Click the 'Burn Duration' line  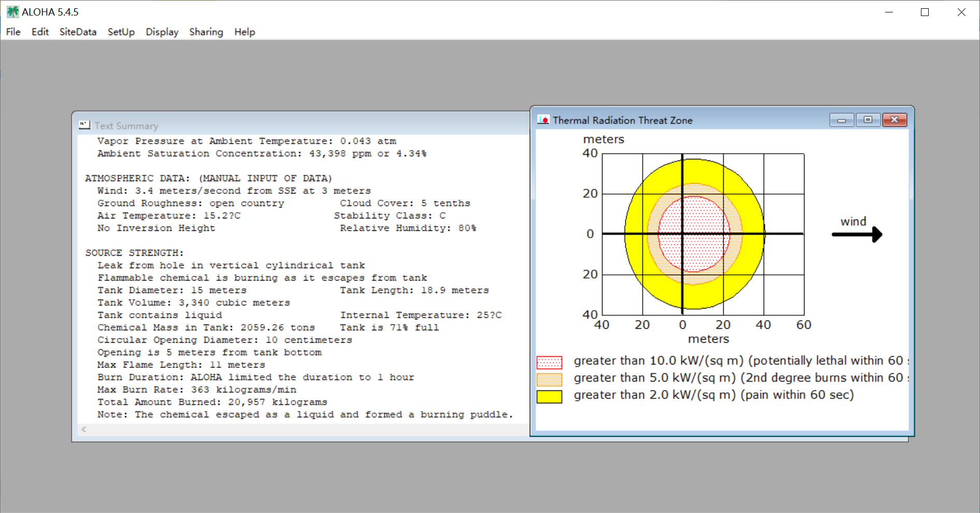tap(256, 377)
